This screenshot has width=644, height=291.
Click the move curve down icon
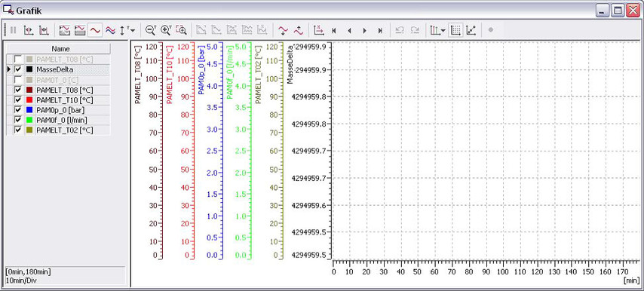point(283,30)
